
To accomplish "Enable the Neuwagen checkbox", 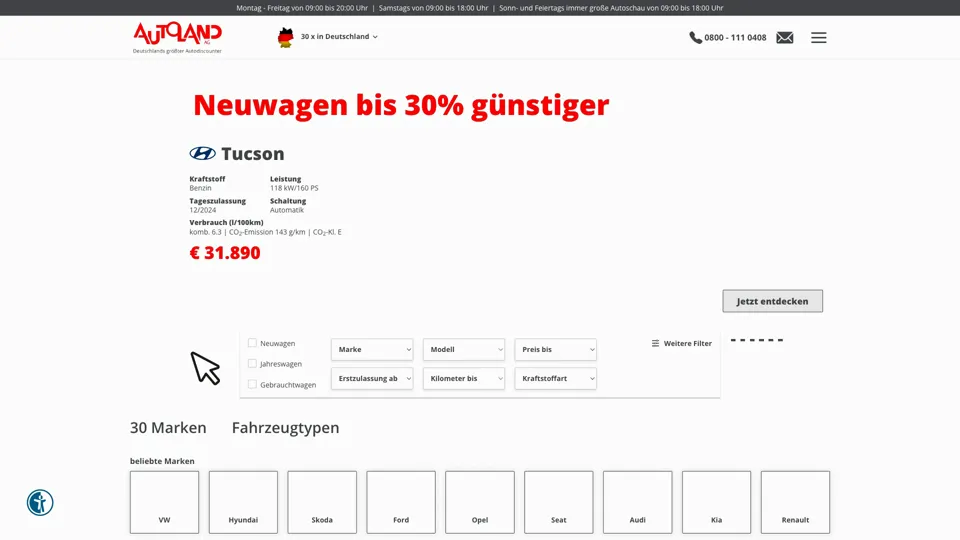I will (x=252, y=343).
